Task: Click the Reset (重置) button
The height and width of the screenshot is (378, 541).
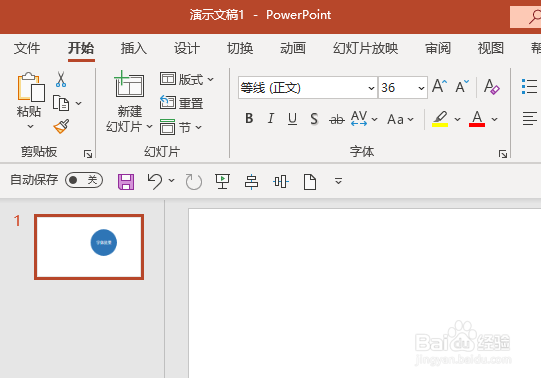Action: coord(181,103)
